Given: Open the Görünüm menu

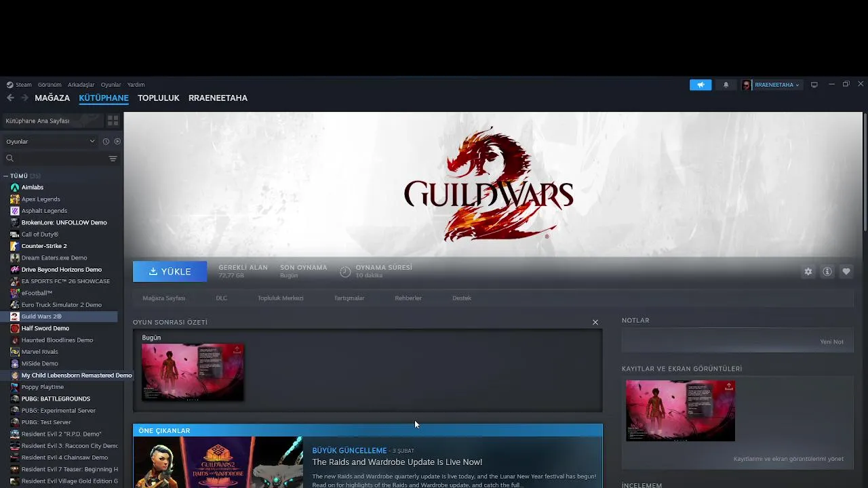Looking at the screenshot, I should (x=50, y=85).
